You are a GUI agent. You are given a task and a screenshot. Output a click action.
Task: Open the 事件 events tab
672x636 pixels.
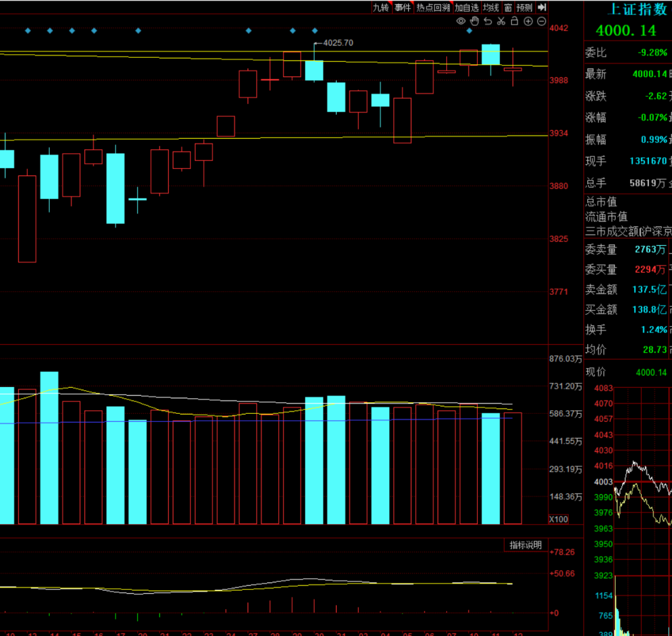coord(403,7)
